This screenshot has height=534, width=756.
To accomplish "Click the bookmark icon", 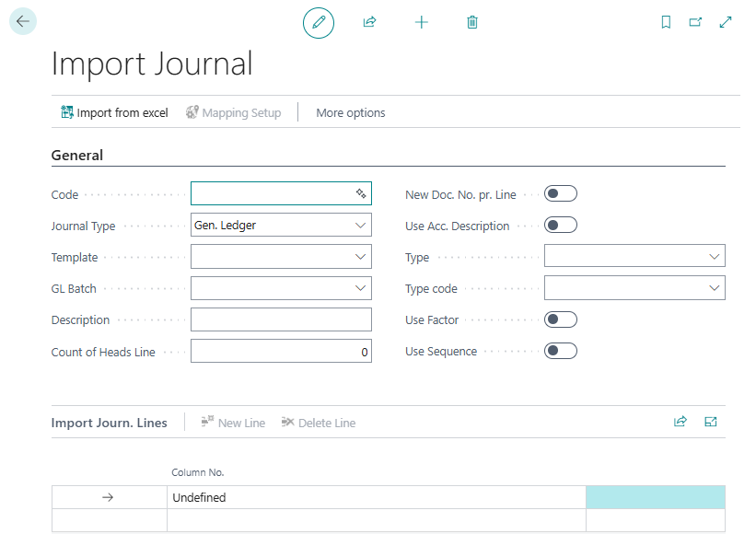I will coord(667,22).
